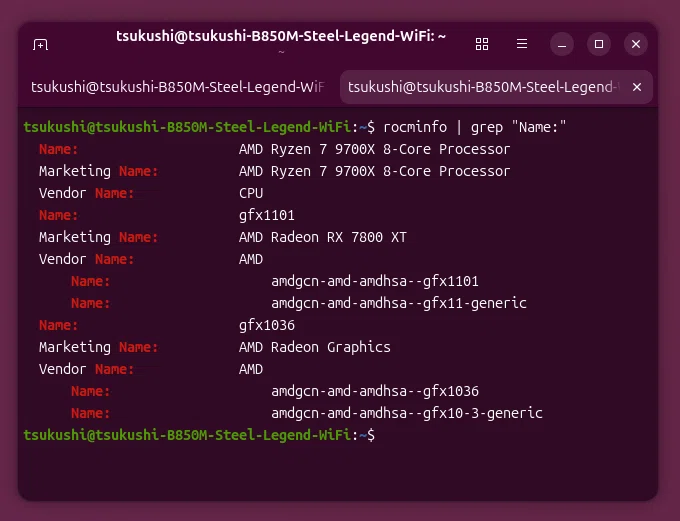Click the Marketing Name AMD Ryzen 7 9700X value
Image resolution: width=680 pixels, height=521 pixels.
pos(374,171)
